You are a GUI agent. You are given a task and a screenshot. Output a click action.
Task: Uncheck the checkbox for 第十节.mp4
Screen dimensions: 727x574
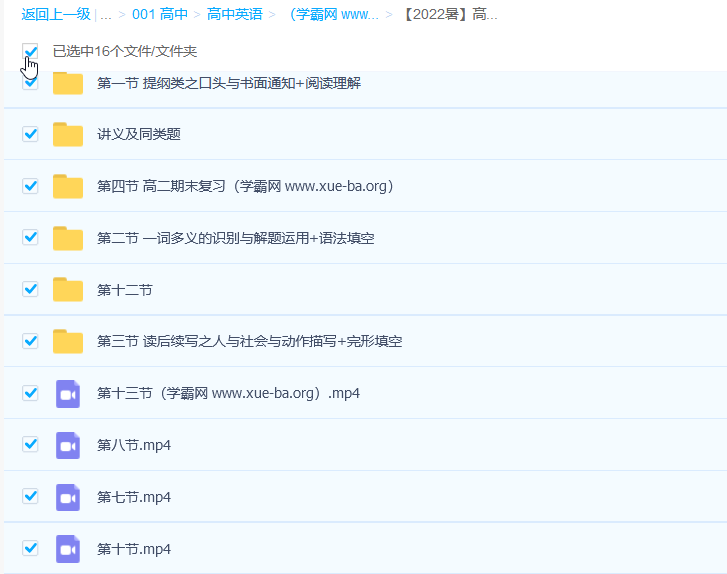(x=30, y=548)
